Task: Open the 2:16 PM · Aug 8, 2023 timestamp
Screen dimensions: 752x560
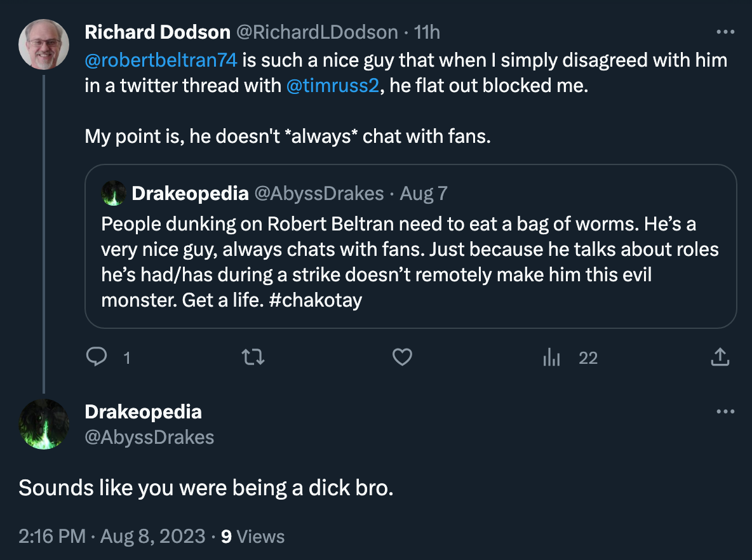Action: [x=112, y=537]
